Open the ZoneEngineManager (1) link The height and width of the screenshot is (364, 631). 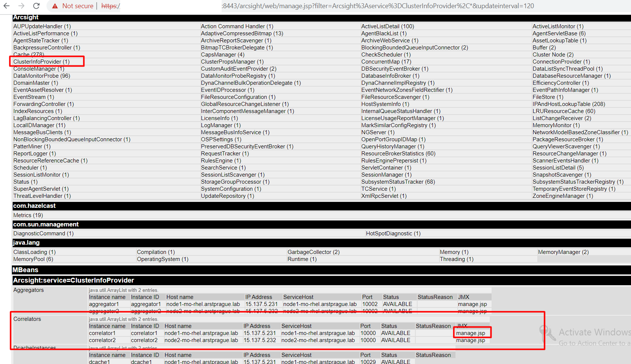(x=563, y=196)
